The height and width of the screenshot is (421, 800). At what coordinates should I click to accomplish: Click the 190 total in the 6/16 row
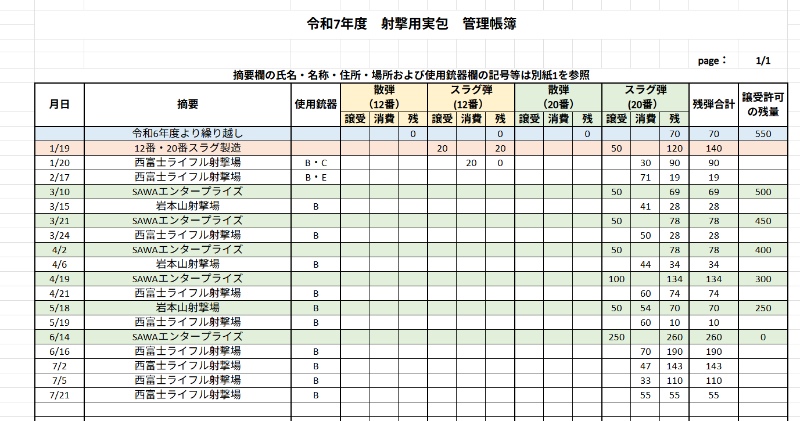pos(713,352)
